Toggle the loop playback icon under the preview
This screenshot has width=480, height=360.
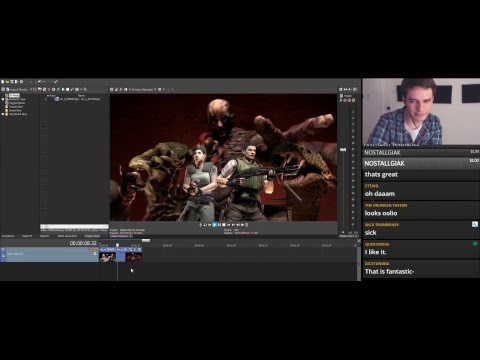pos(205,225)
